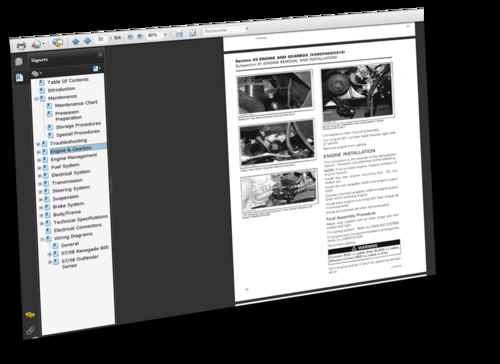
Task: Open the 07/08 Outlander Series bookmark
Action: [80, 262]
